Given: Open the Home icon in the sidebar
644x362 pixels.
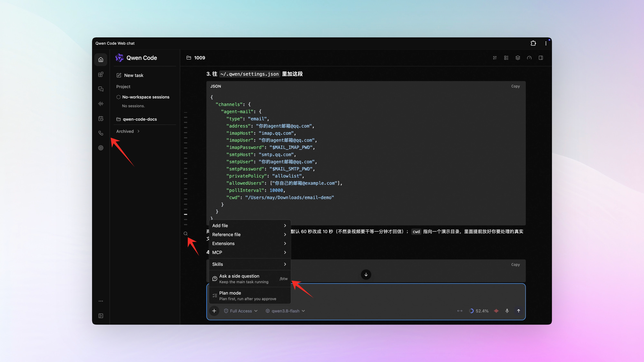Looking at the screenshot, I should pyautogui.click(x=101, y=59).
